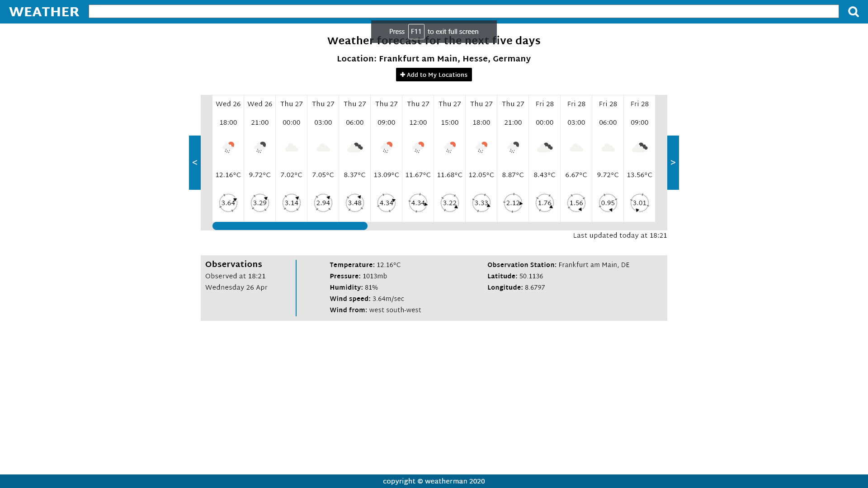Click the 2.94 wind direction dial
868x488 pixels.
323,203
